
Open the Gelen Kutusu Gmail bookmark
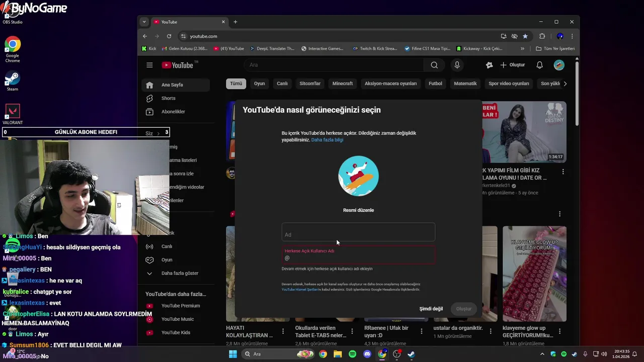coord(185,49)
